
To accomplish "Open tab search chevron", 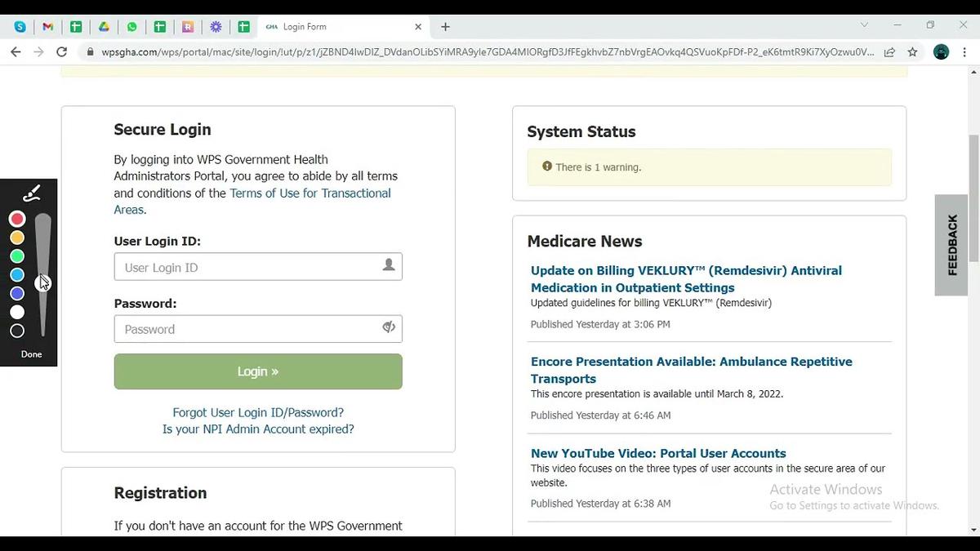I will coord(865,25).
